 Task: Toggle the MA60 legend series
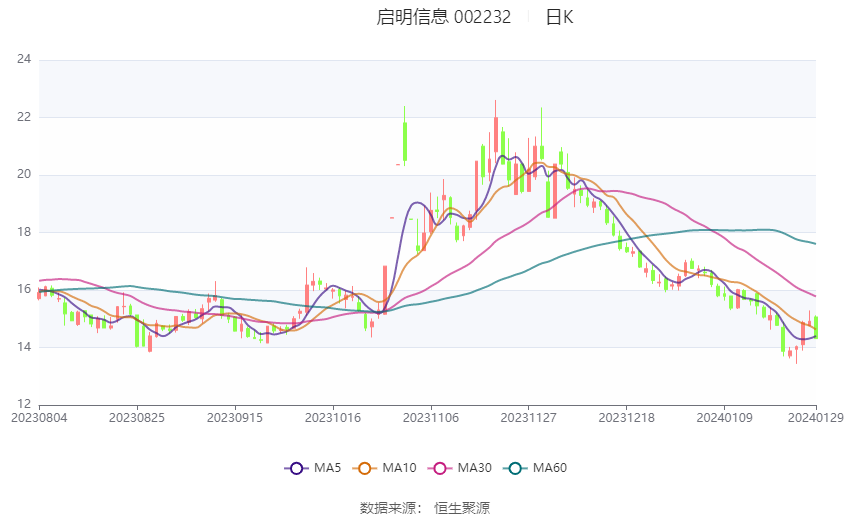(535, 468)
